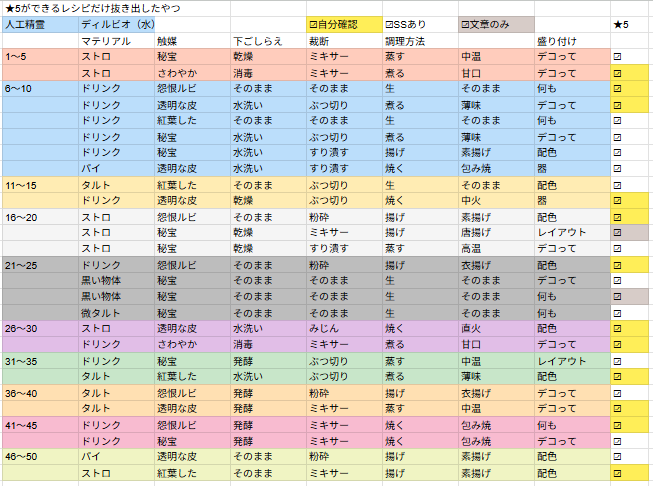Select the 人工精霊 cell
Image resolution: width=653 pixels, height=486 pixels.
click(40, 24)
